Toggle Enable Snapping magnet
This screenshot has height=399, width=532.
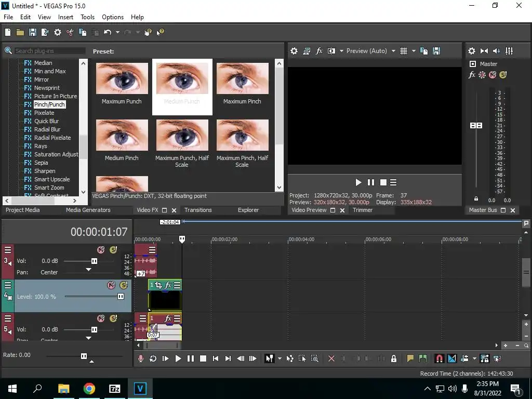[x=439, y=358]
